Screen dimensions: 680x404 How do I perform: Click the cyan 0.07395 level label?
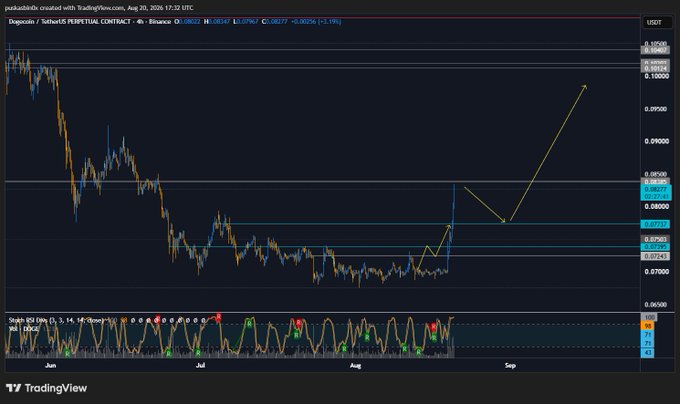[x=655, y=247]
